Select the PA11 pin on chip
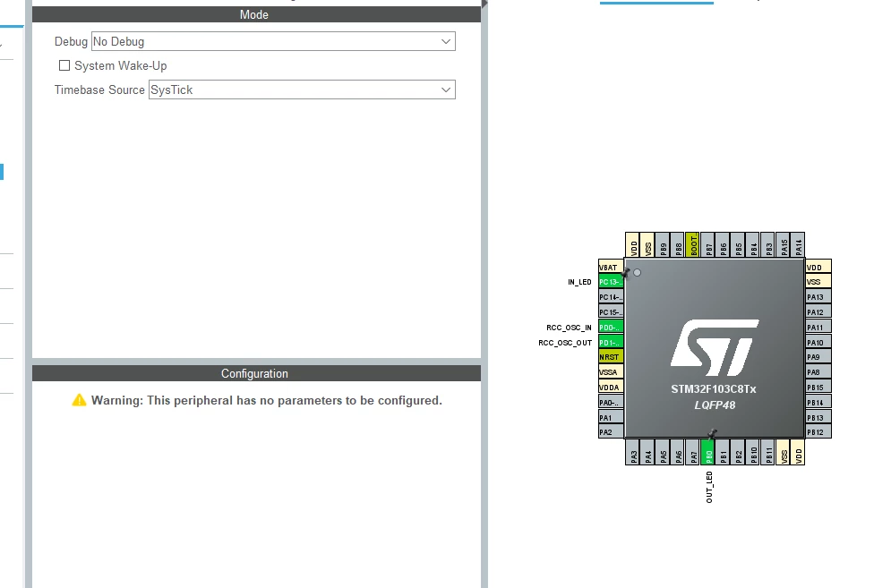This screenshot has height=588, width=874. coord(818,327)
